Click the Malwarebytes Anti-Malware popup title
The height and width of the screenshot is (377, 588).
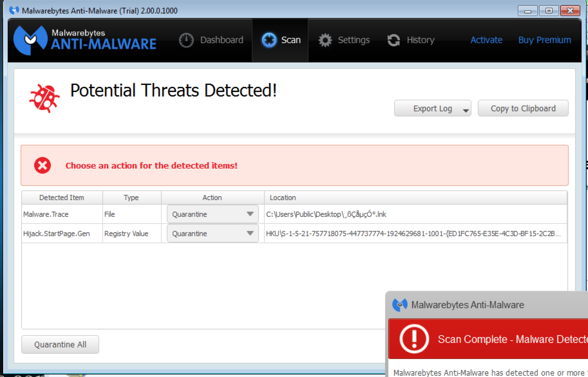click(x=468, y=305)
